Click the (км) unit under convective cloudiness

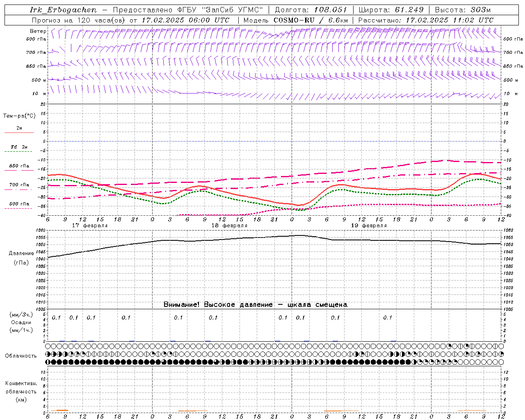[x=21, y=399]
